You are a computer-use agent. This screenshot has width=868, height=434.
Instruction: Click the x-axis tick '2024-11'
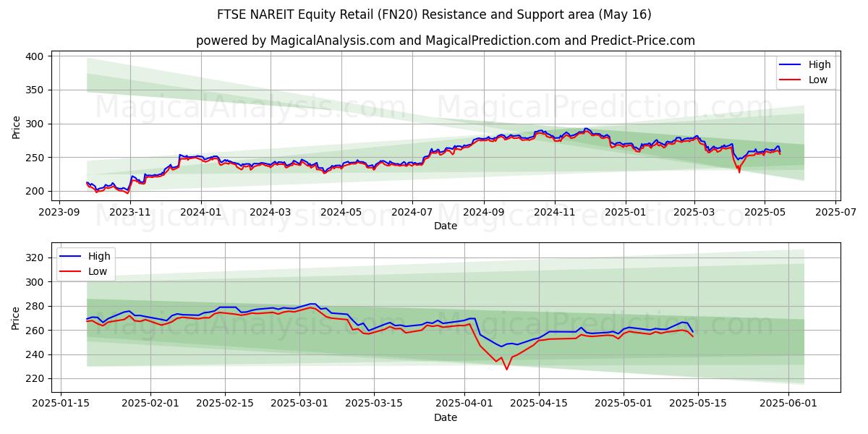555,212
